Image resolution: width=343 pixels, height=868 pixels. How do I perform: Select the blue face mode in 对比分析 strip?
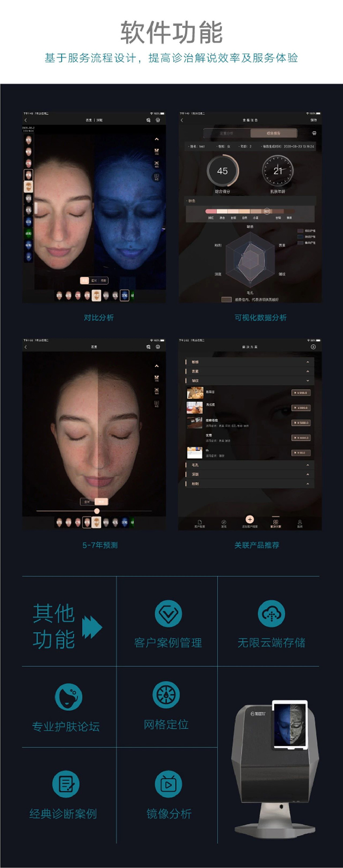[x=124, y=295]
